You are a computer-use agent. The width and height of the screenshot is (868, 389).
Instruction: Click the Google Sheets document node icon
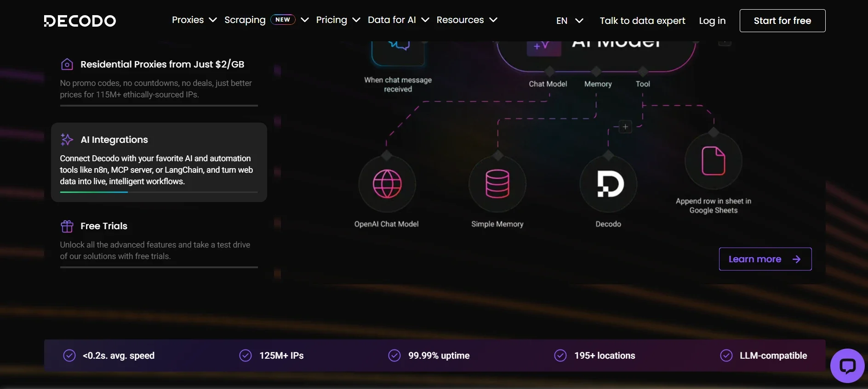tap(714, 161)
